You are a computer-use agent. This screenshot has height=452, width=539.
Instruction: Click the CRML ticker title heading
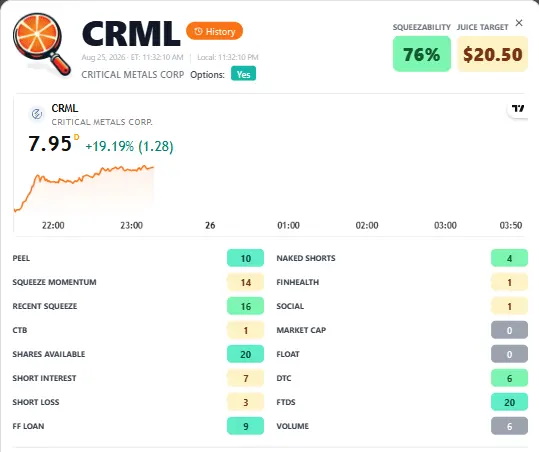tap(131, 33)
